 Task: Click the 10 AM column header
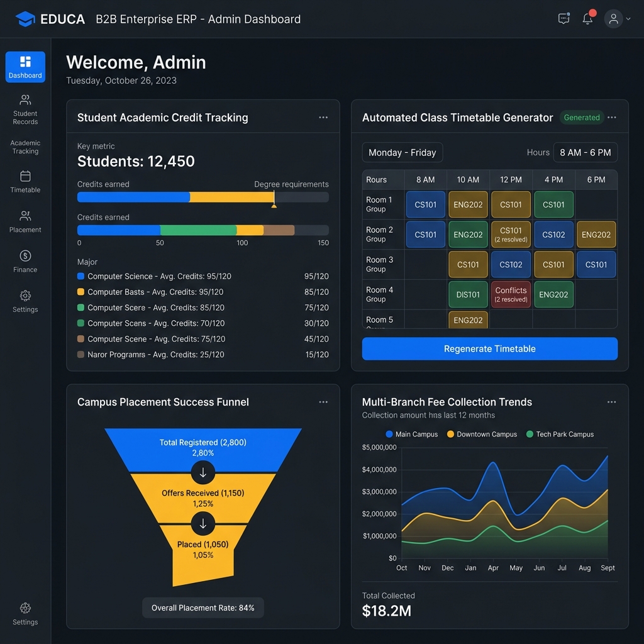pyautogui.click(x=468, y=179)
